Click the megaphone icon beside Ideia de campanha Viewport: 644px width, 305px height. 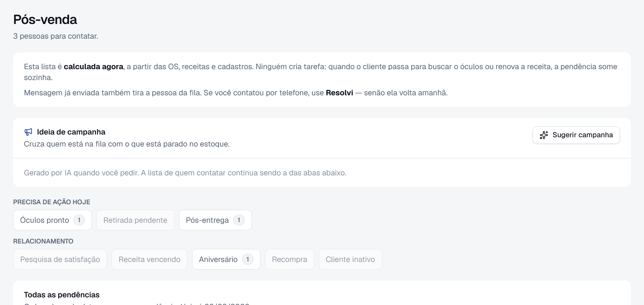28,132
